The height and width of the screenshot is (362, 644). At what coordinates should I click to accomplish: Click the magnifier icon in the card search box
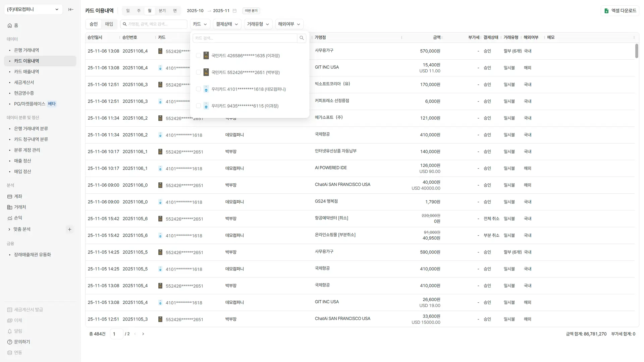coord(302,38)
